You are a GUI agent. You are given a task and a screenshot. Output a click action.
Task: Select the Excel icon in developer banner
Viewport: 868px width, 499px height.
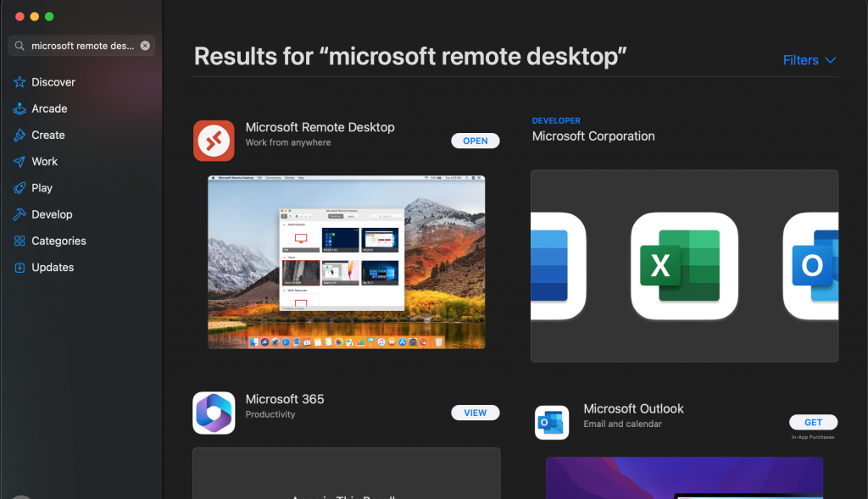click(684, 266)
